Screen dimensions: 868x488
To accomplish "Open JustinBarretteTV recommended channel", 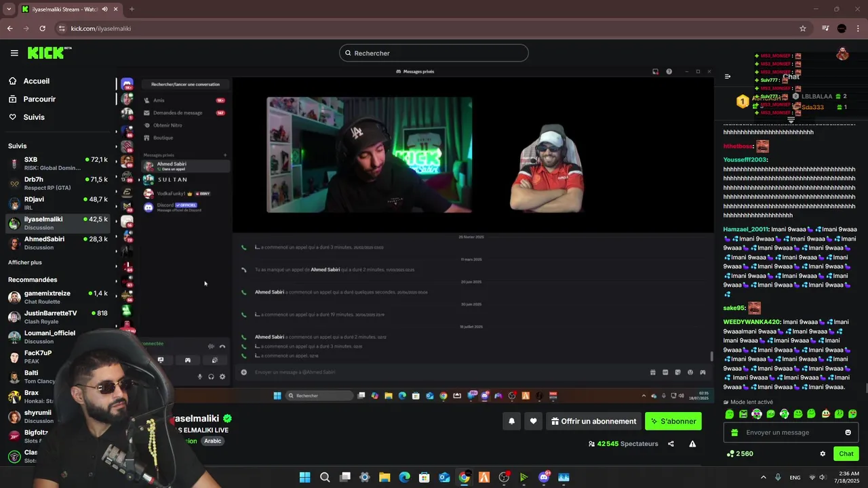I will [x=58, y=317].
